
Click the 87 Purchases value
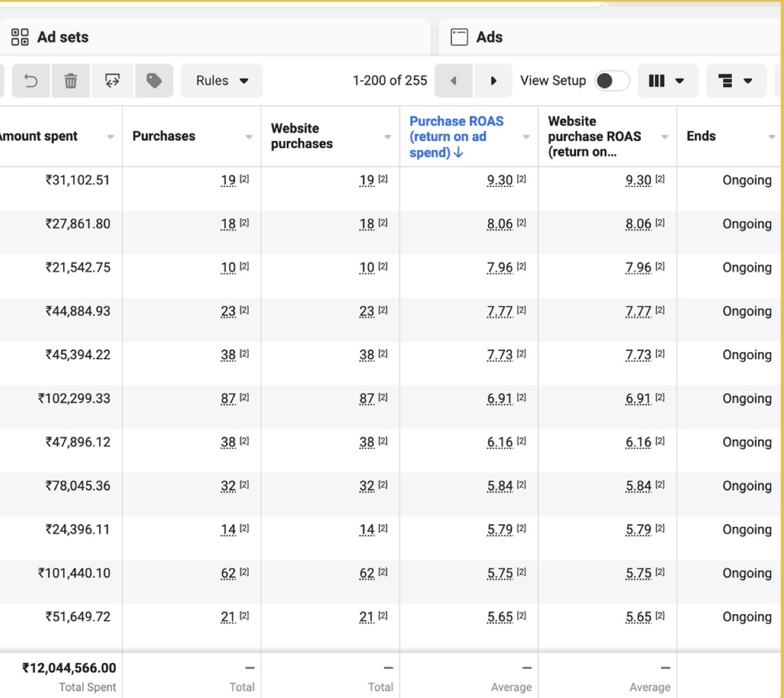pos(228,399)
